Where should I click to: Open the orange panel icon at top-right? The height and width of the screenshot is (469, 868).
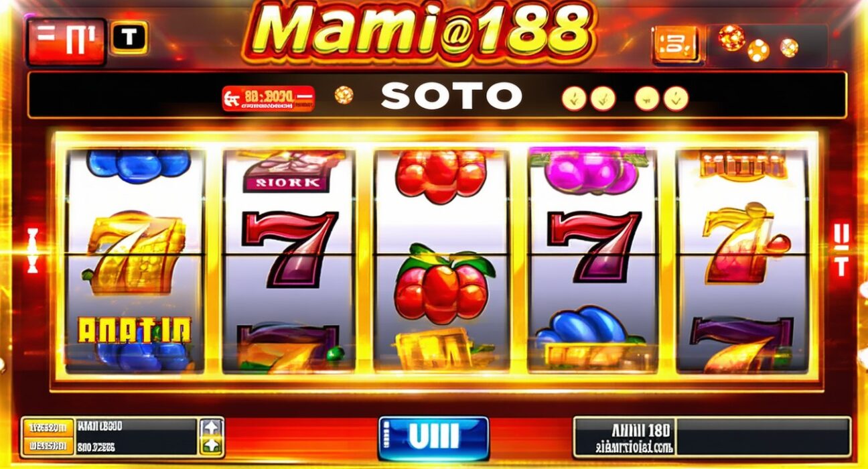[x=675, y=45]
